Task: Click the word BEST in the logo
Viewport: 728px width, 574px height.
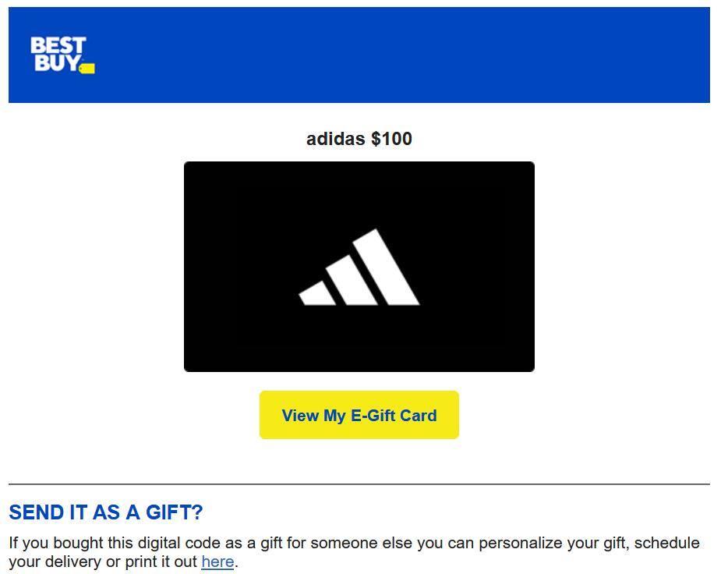Action: click(58, 46)
